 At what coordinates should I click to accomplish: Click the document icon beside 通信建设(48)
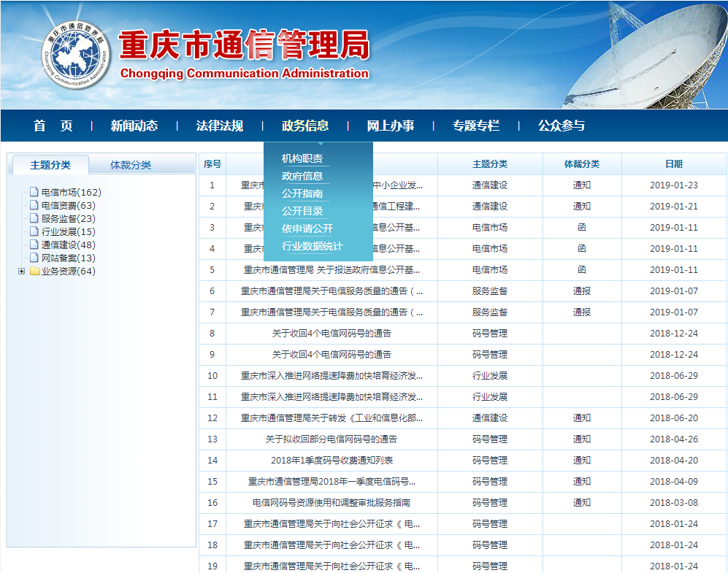34,245
